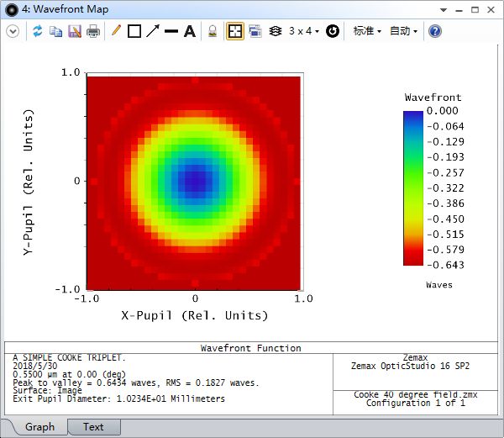
Task: Select the arrow annotation tool
Action: point(153,31)
